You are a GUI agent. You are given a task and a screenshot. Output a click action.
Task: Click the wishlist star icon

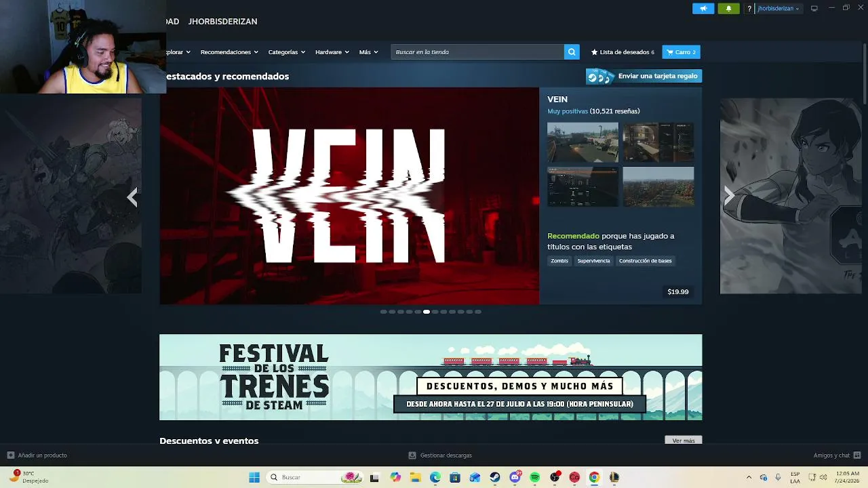(x=595, y=52)
